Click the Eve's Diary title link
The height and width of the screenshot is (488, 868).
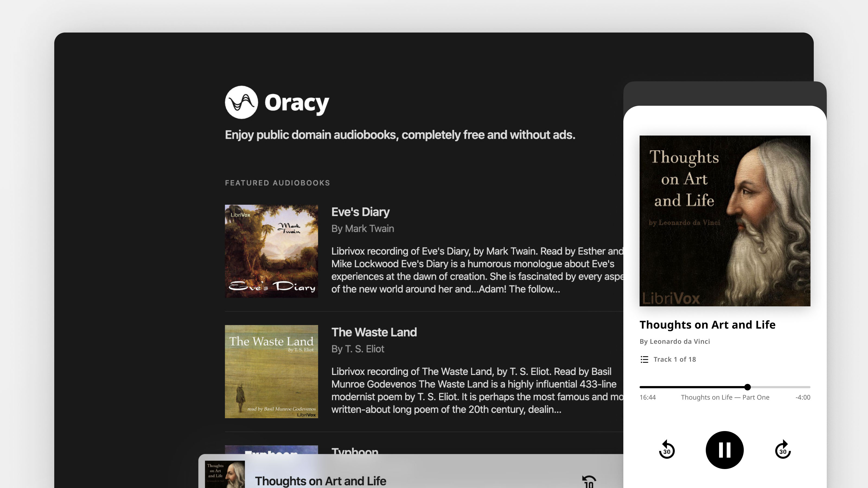tap(360, 212)
